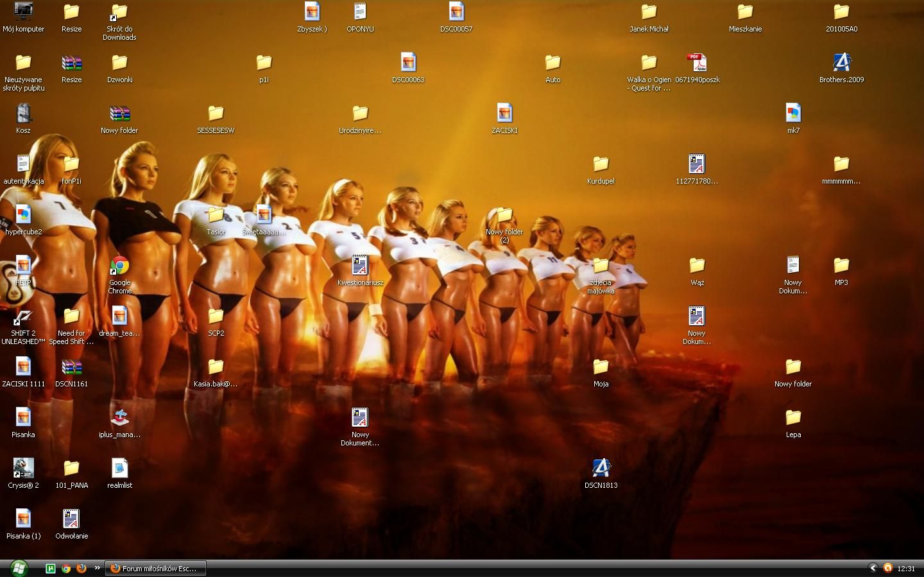
Task: Open Mój komputer desktop icon
Action: coord(23,13)
